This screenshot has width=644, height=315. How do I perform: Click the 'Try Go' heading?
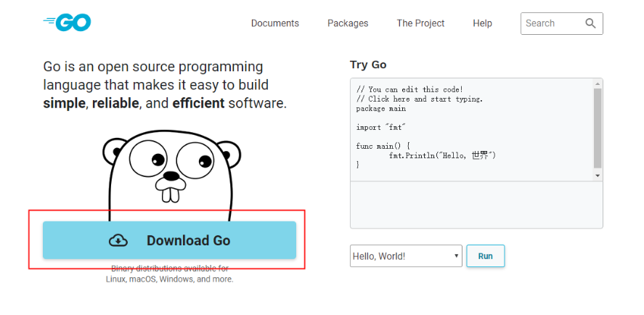pyautogui.click(x=368, y=65)
